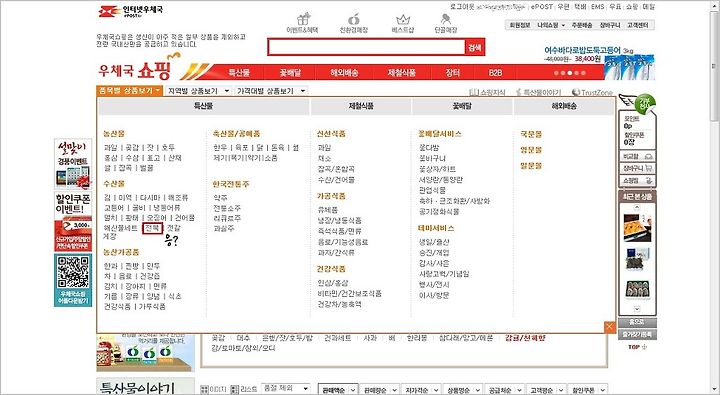Viewport: 720px width, 395px height.
Task: Open the 한우 category link
Action: click(x=220, y=147)
